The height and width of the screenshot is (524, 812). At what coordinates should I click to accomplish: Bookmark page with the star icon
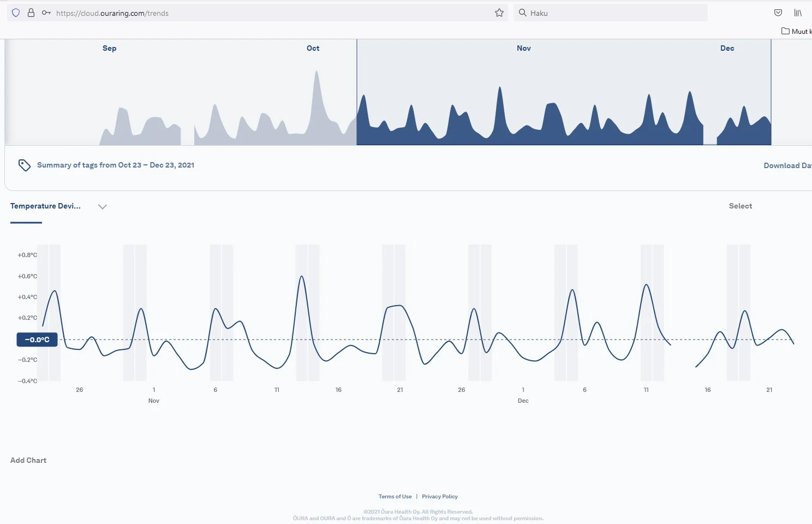tap(499, 13)
